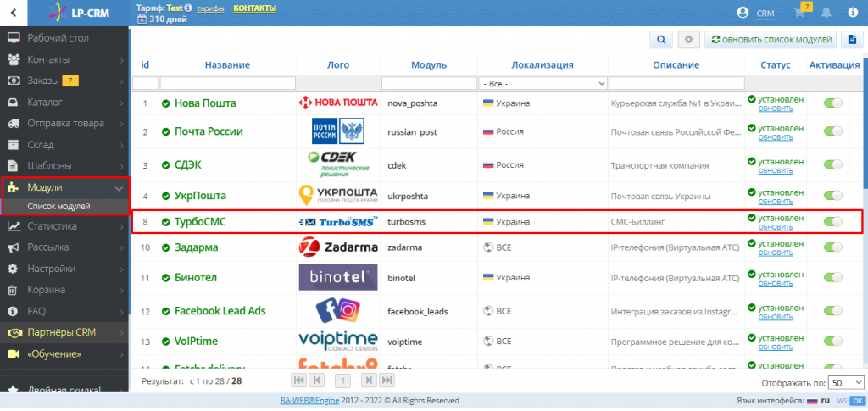Go to previous results page icon
Viewport: 868px width, 411px height.
[317, 380]
